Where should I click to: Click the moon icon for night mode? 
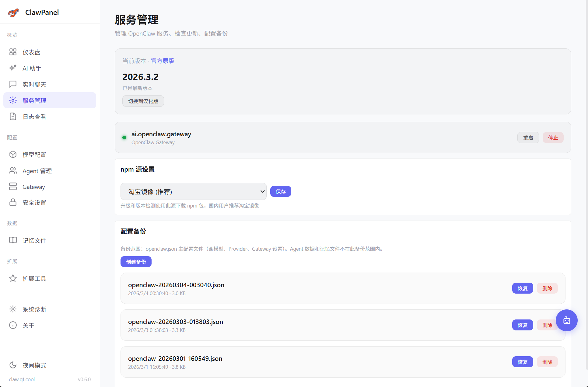click(x=13, y=365)
